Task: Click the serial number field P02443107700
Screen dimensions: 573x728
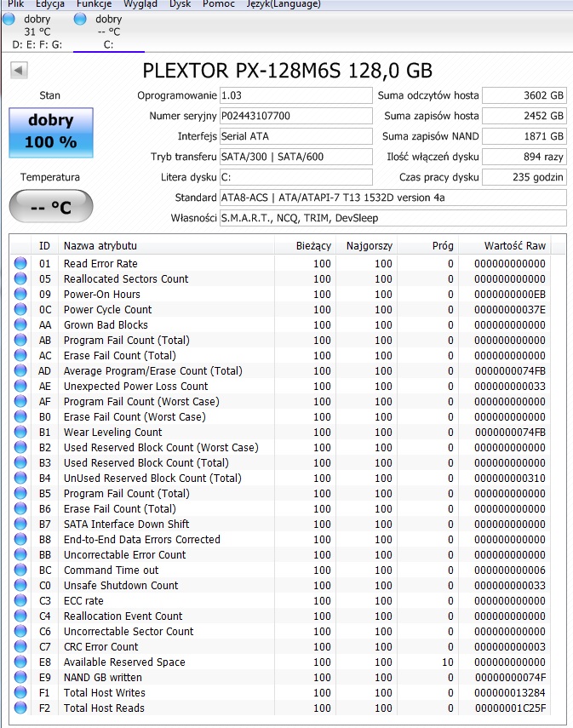Action: (295, 116)
